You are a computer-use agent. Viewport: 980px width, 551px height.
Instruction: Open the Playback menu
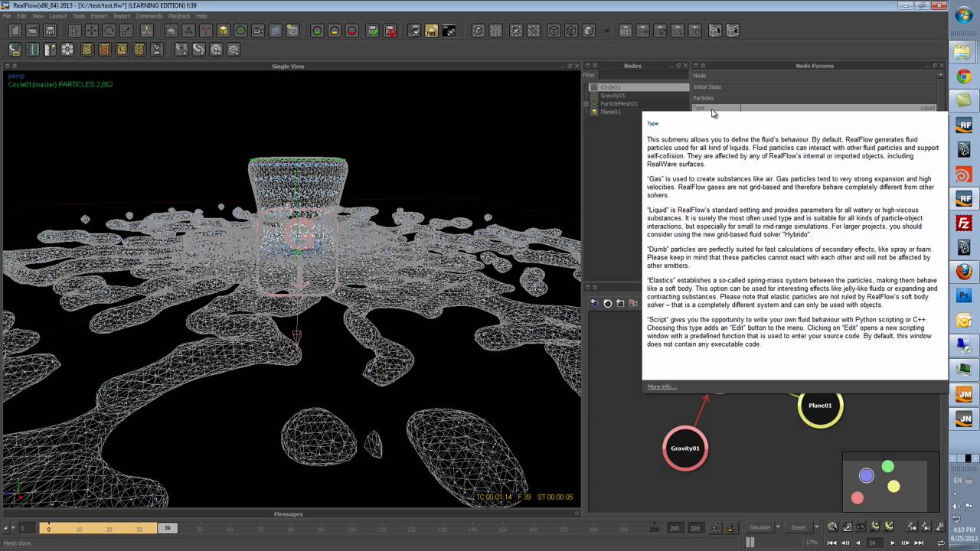tap(179, 15)
